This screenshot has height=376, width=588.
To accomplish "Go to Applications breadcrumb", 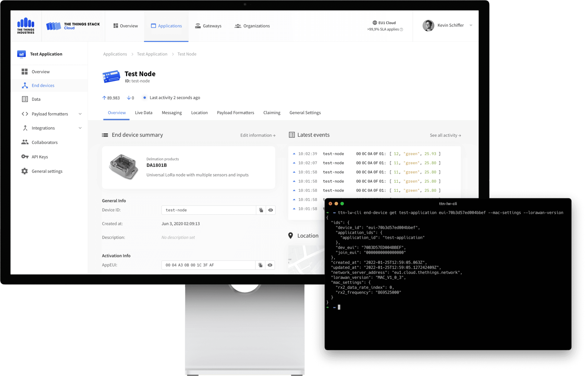I will pyautogui.click(x=115, y=54).
